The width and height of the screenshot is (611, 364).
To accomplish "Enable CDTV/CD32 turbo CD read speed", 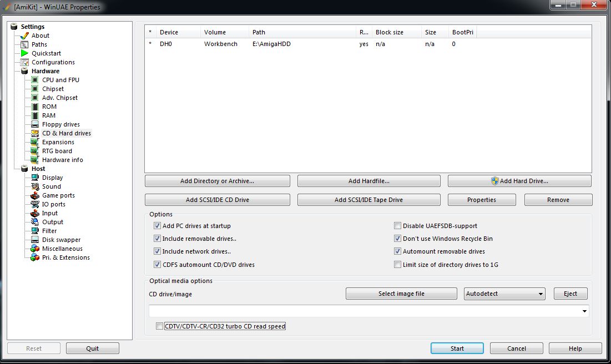I will [x=160, y=326].
